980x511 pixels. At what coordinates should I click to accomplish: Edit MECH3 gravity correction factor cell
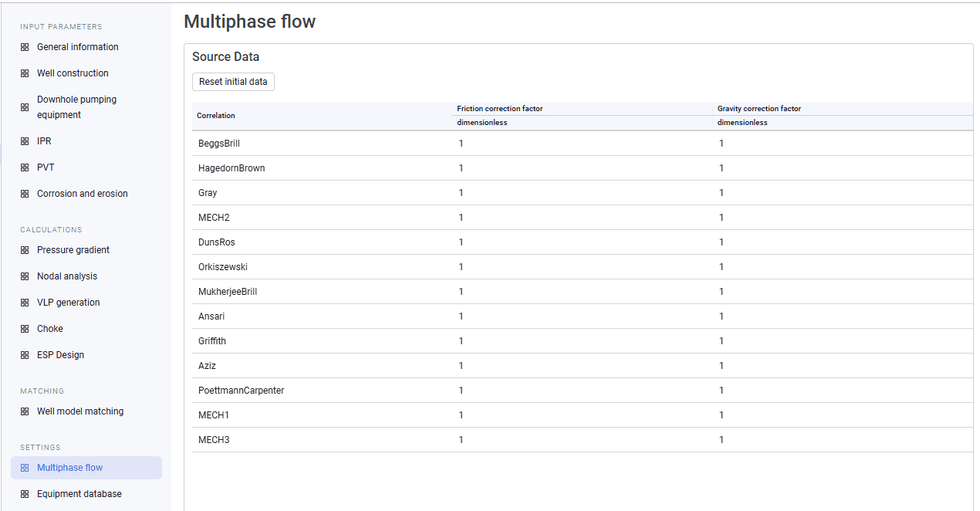pos(843,440)
